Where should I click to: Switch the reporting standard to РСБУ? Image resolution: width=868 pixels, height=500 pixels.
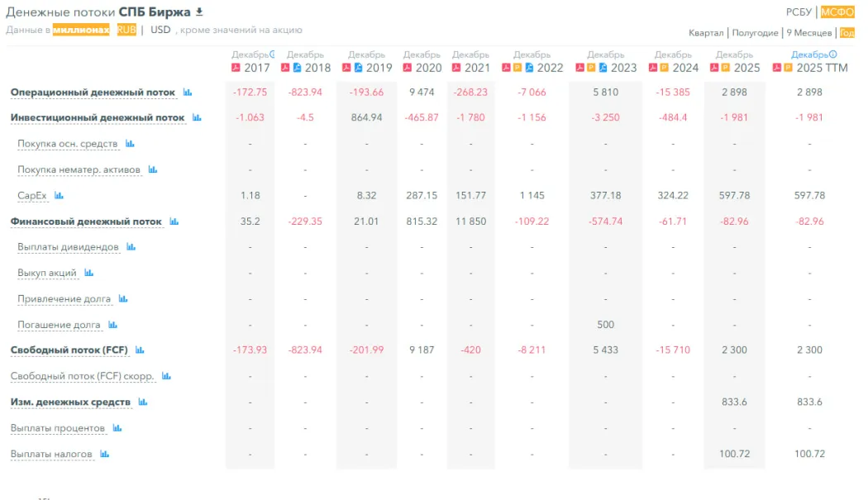[799, 12]
